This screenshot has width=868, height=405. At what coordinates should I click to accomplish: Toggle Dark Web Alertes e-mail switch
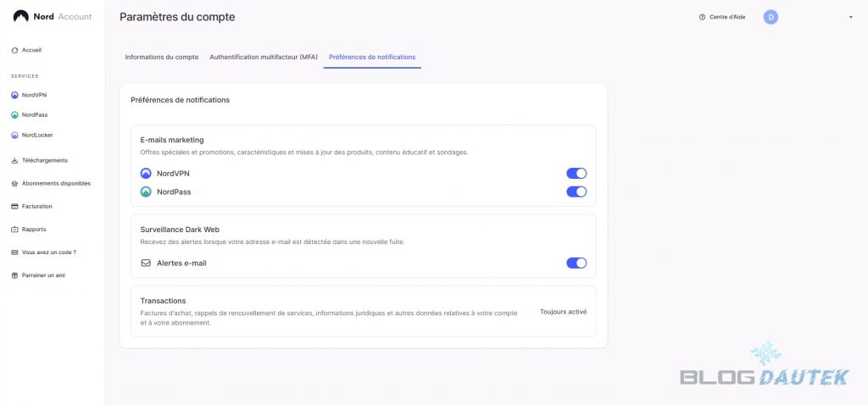point(576,263)
